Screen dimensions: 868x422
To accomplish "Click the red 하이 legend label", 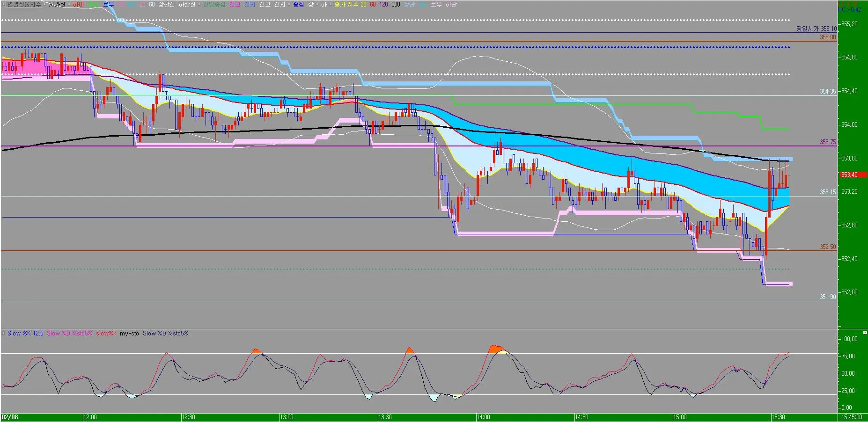I will 78,4.
